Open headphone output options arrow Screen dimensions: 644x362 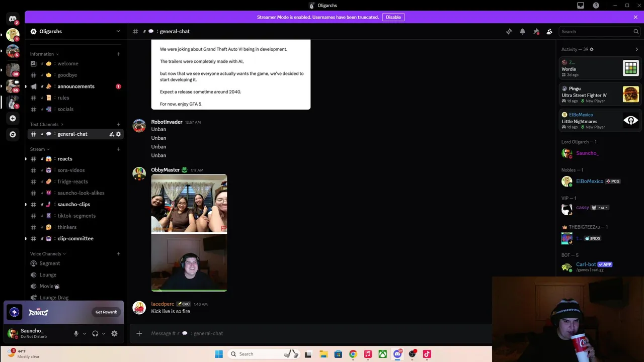point(104,333)
